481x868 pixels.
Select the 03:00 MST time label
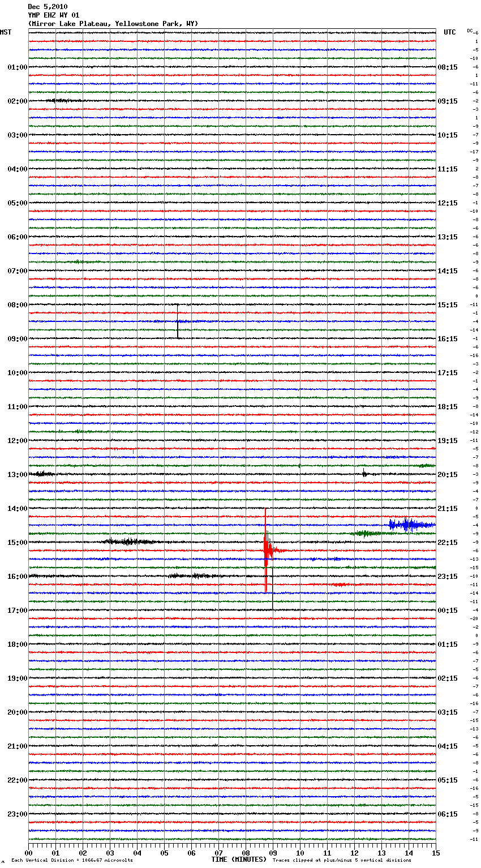tap(18, 135)
